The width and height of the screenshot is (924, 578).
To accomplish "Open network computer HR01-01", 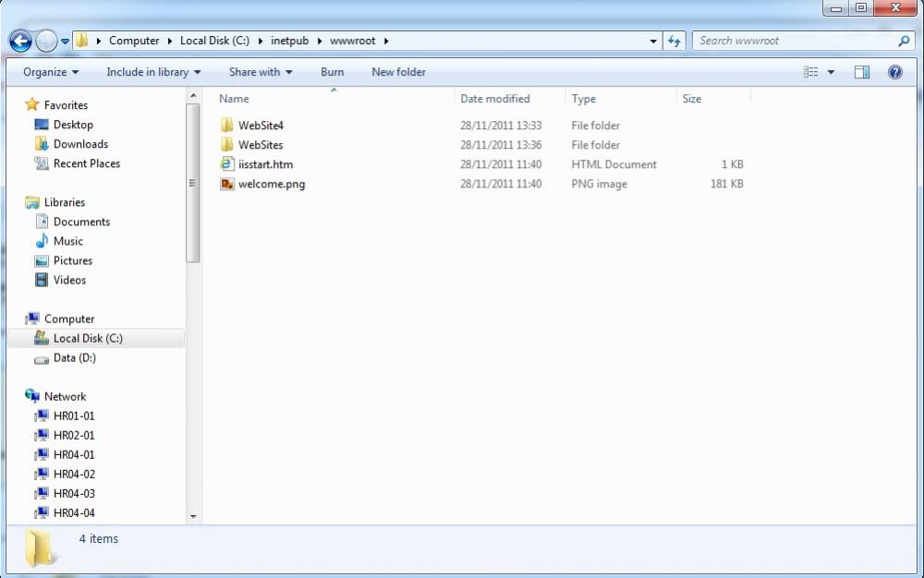I will click(x=74, y=416).
